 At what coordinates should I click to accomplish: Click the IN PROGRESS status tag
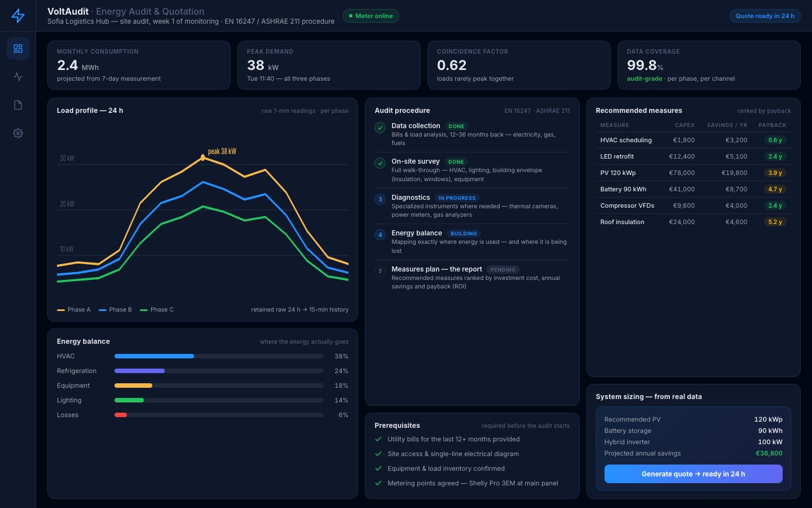tap(457, 198)
